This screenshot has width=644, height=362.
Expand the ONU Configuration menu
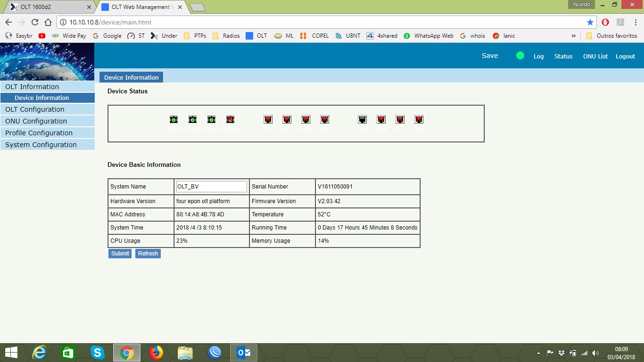pos(47,121)
